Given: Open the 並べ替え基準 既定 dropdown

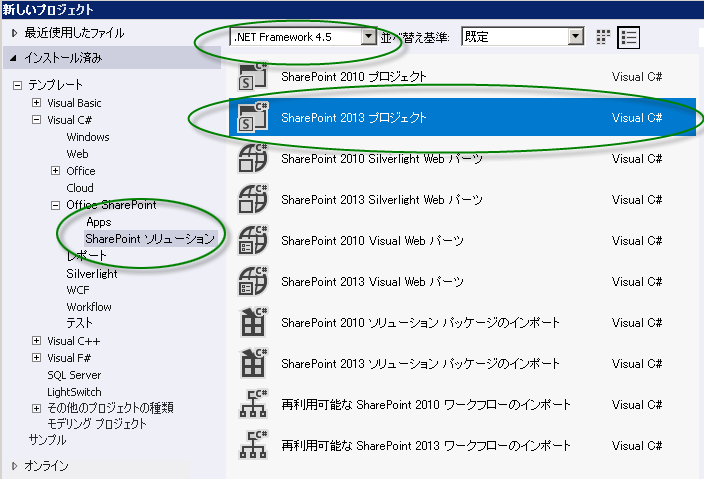Looking at the screenshot, I should coord(576,36).
